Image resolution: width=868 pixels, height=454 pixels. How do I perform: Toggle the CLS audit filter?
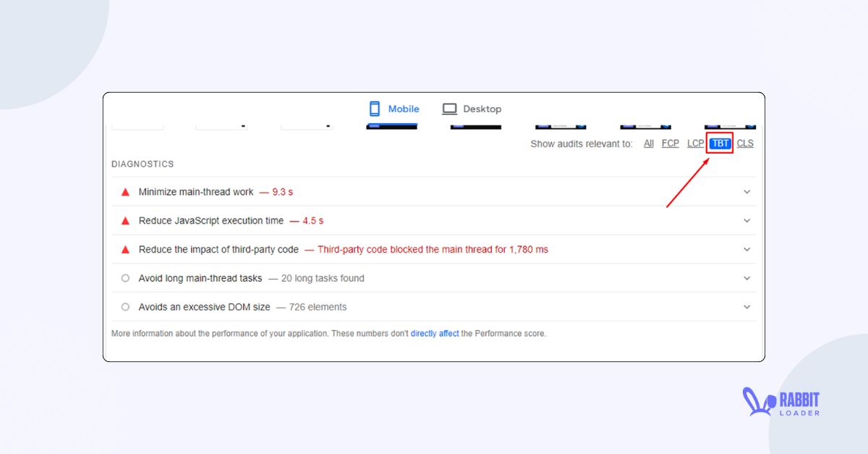745,143
